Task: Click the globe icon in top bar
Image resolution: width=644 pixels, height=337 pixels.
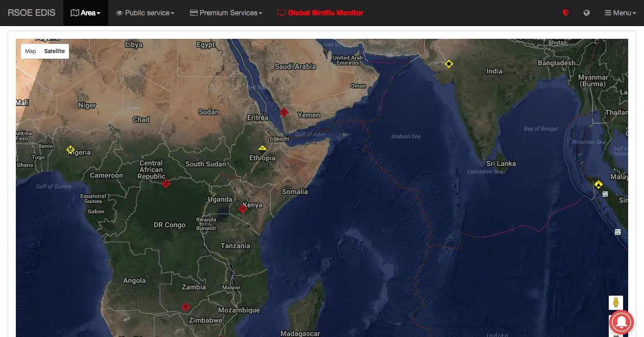Action: (587, 13)
